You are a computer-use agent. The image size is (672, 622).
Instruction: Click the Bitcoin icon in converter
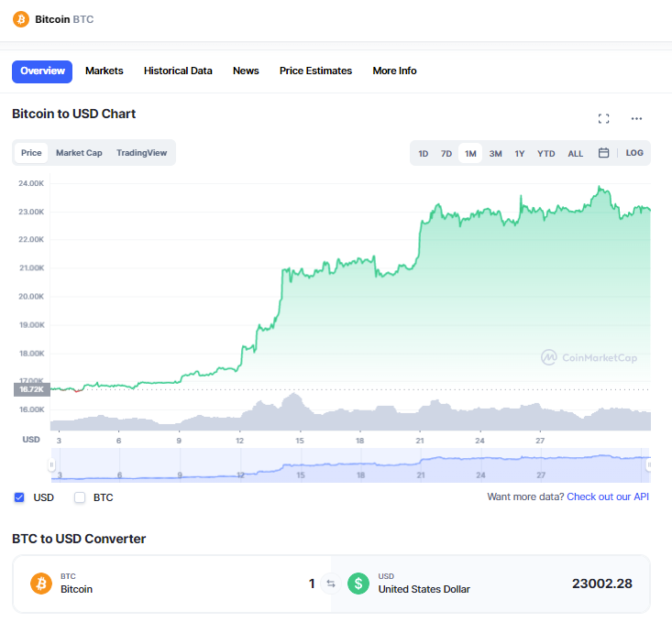coord(41,584)
